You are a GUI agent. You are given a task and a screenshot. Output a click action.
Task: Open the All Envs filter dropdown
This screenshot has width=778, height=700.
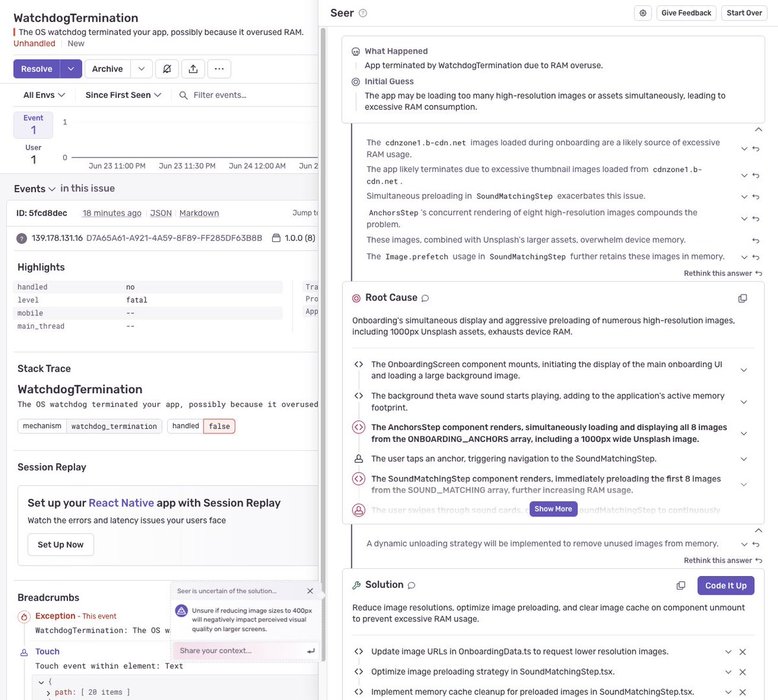[x=44, y=95]
